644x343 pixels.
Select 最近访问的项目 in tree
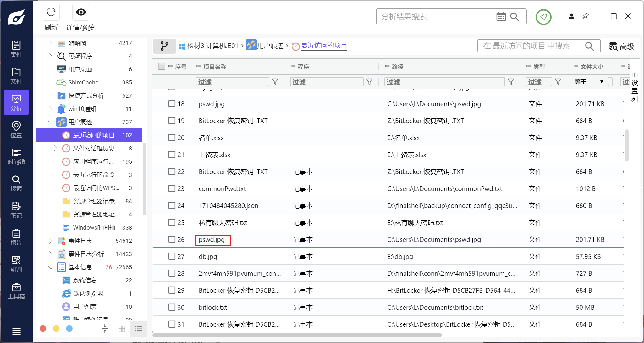click(x=89, y=135)
